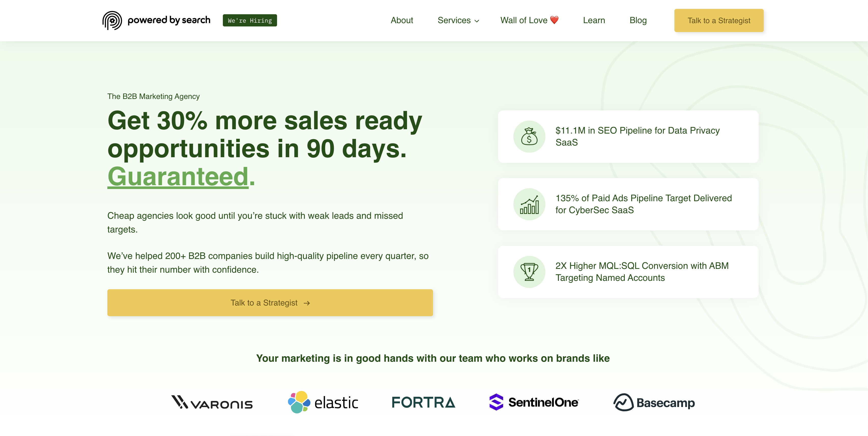Click the Varonis logo
Screen dimensions: 868x436
tap(212, 402)
